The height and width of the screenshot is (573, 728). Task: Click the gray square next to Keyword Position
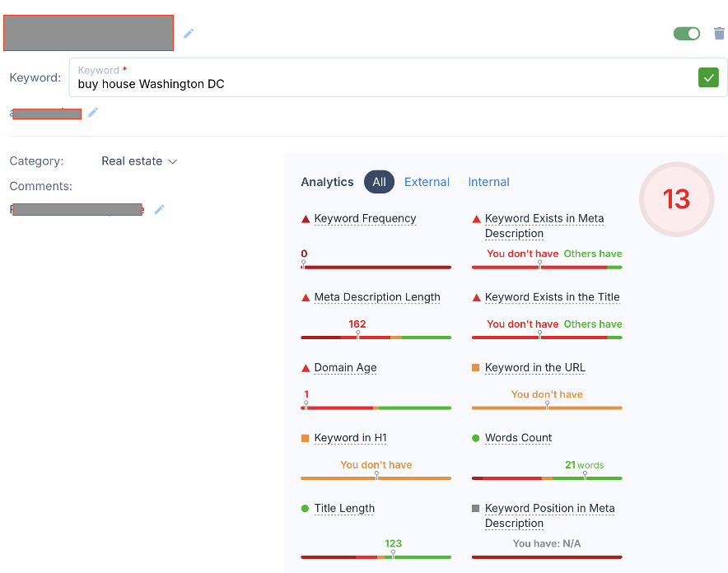coord(475,509)
